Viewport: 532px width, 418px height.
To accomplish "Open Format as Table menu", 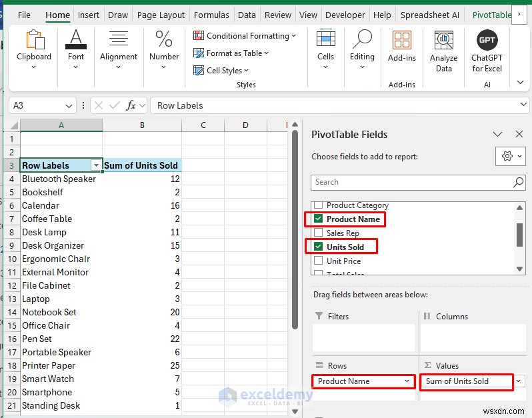I will click(x=231, y=53).
